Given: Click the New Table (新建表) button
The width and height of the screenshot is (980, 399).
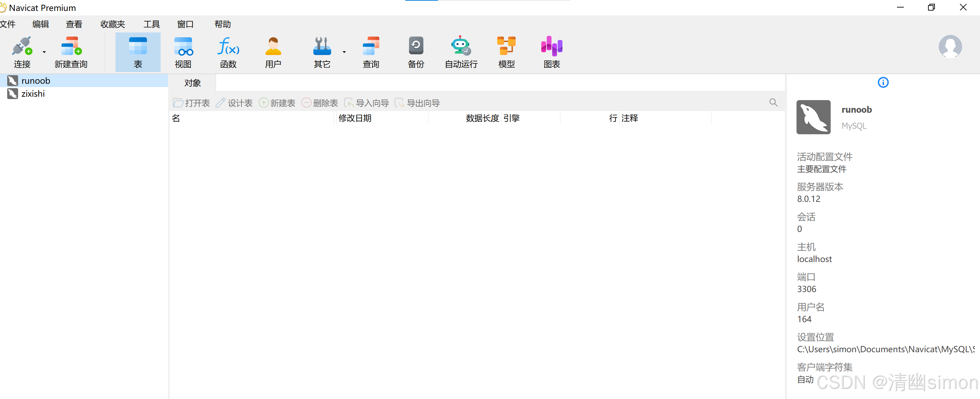Looking at the screenshot, I should [x=277, y=103].
